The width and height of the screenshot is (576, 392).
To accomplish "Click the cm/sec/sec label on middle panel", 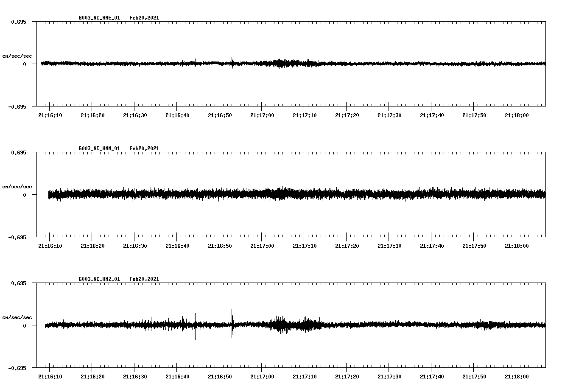I will click(x=18, y=186).
